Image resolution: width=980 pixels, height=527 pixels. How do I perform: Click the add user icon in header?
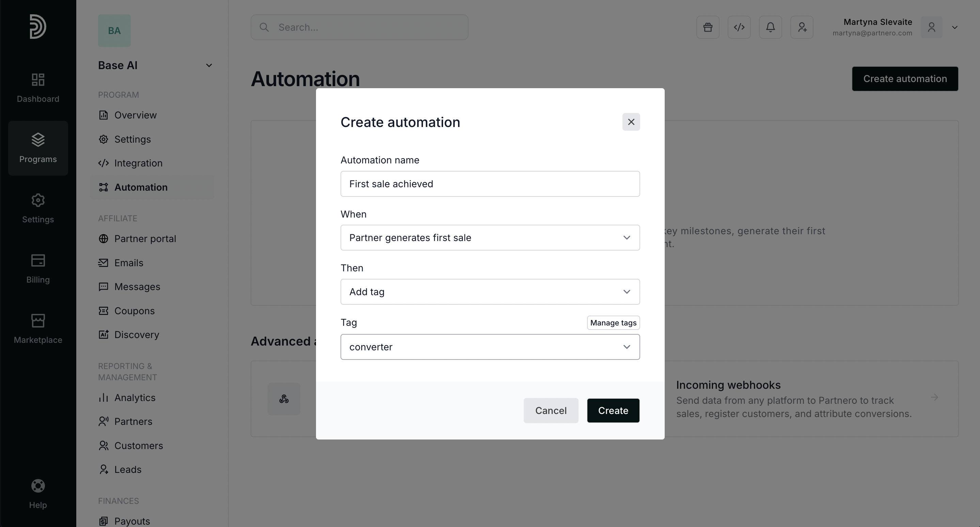[802, 27]
